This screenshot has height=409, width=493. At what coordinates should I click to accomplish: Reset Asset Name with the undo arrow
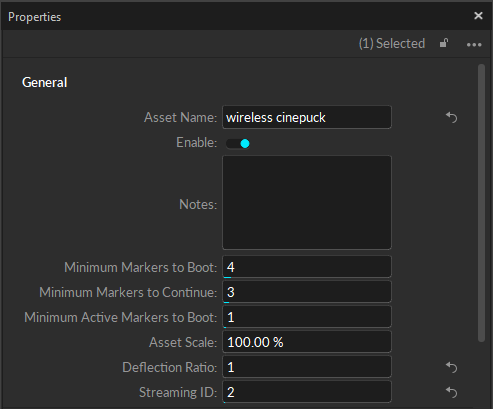[x=451, y=117]
